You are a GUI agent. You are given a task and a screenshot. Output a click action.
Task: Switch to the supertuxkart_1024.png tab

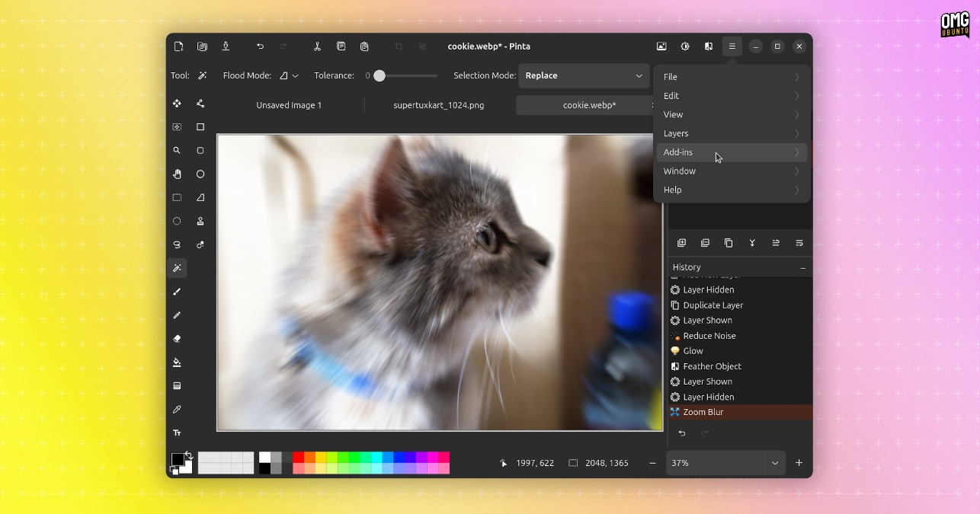pyautogui.click(x=439, y=105)
